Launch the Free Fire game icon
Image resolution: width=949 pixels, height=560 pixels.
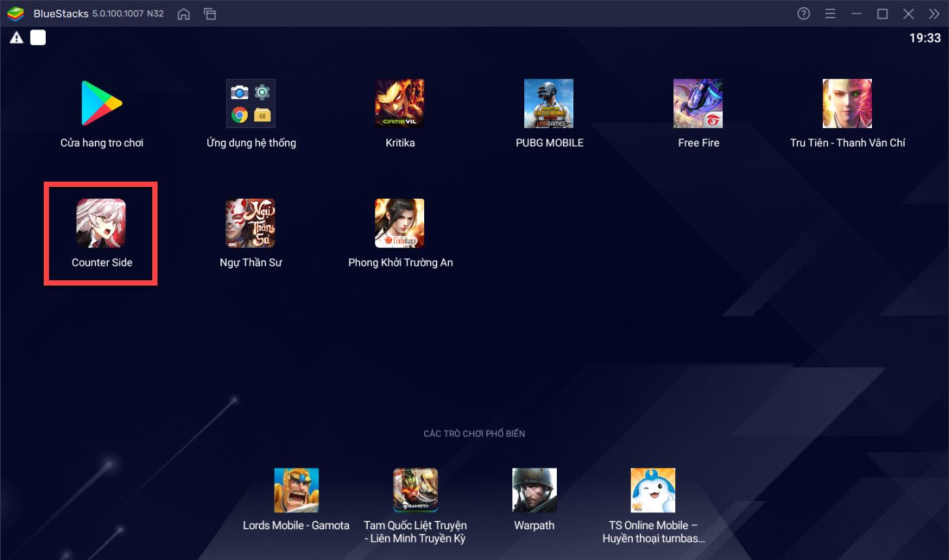(698, 103)
